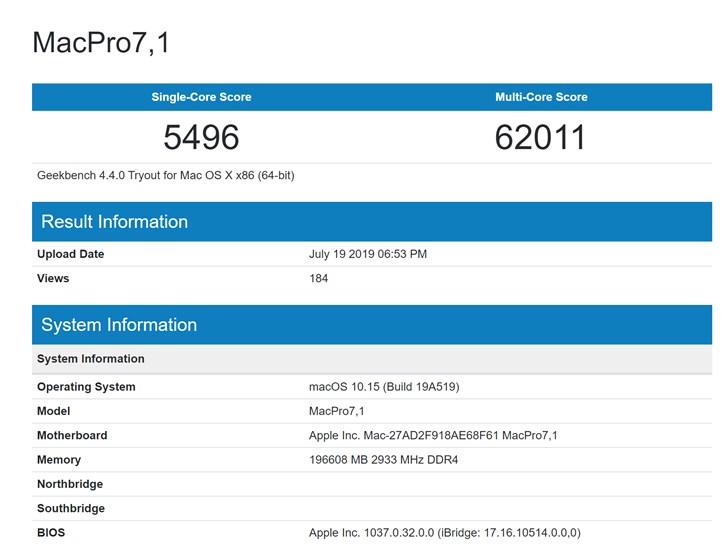Screen dimensions: 728x554
Task: Click the BIOS label
Action: tap(51, 532)
